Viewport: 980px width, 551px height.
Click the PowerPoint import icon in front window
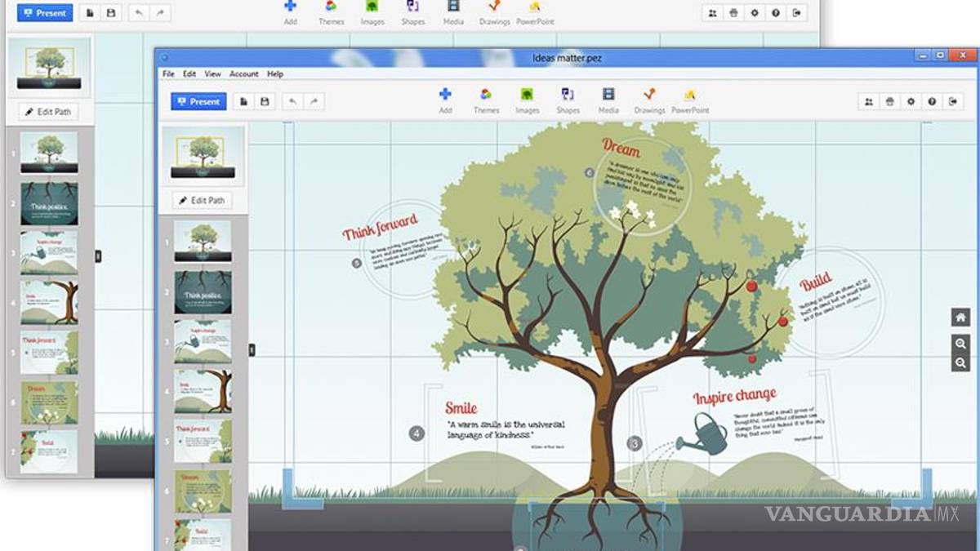click(x=690, y=95)
